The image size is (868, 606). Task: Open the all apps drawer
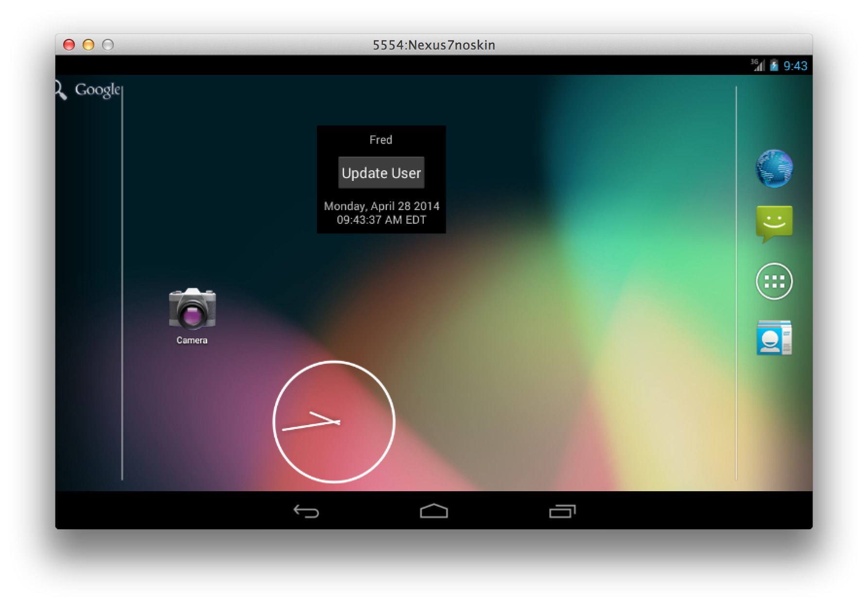(775, 281)
